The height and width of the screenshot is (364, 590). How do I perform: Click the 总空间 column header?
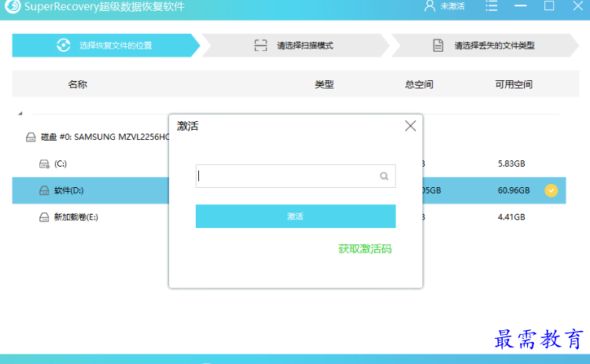click(419, 84)
